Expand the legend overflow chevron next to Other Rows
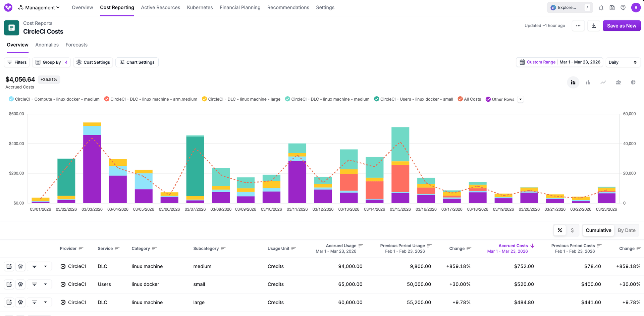This screenshot has height=316, width=644. pyautogui.click(x=520, y=99)
